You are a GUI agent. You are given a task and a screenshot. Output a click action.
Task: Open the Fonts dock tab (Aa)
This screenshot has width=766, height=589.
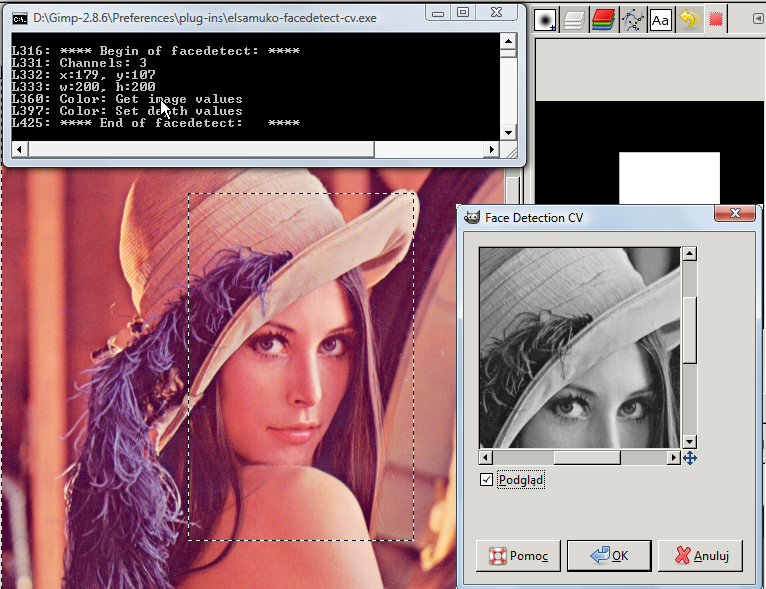[660, 20]
